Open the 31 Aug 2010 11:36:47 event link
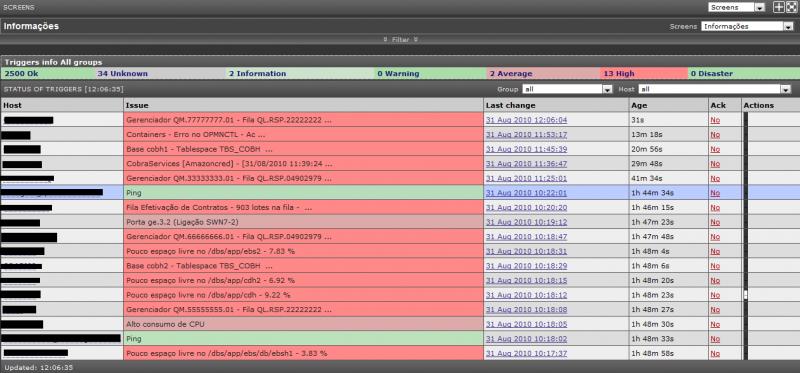 (526, 164)
